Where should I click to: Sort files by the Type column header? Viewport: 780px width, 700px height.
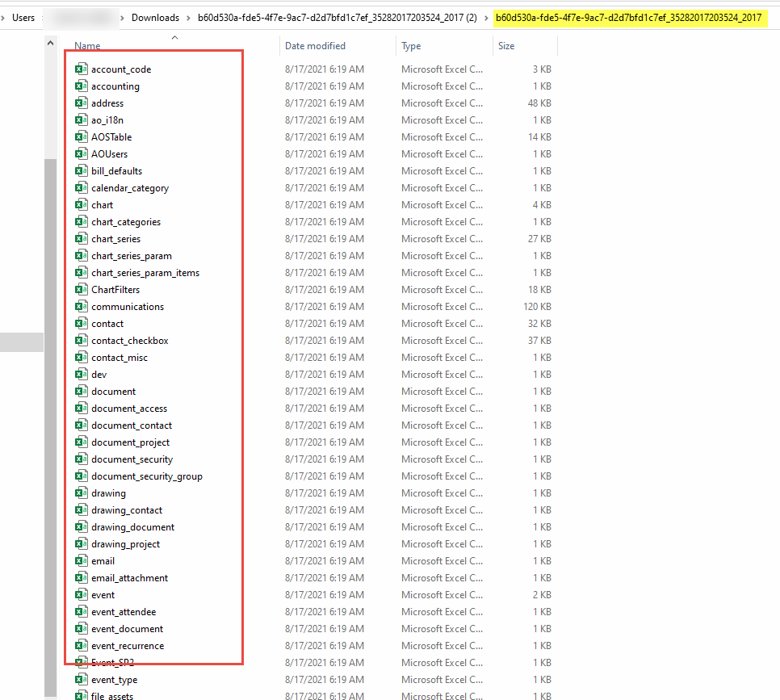(411, 46)
